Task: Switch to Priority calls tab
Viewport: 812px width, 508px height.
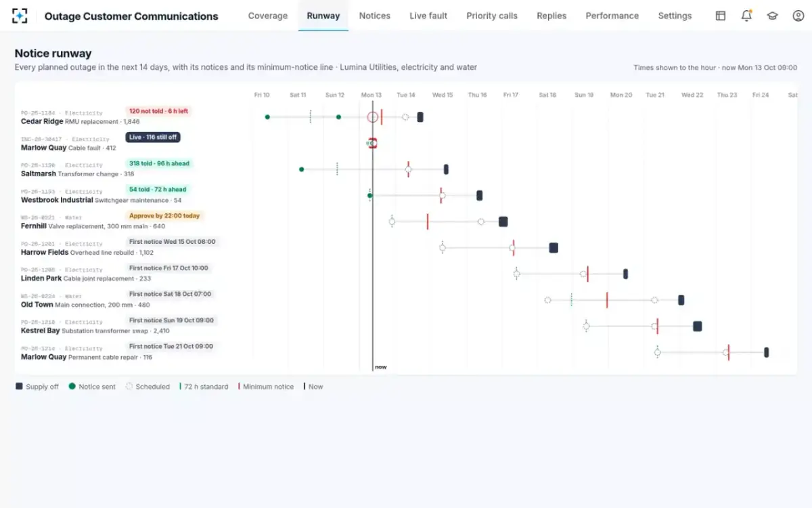Action: pos(492,16)
